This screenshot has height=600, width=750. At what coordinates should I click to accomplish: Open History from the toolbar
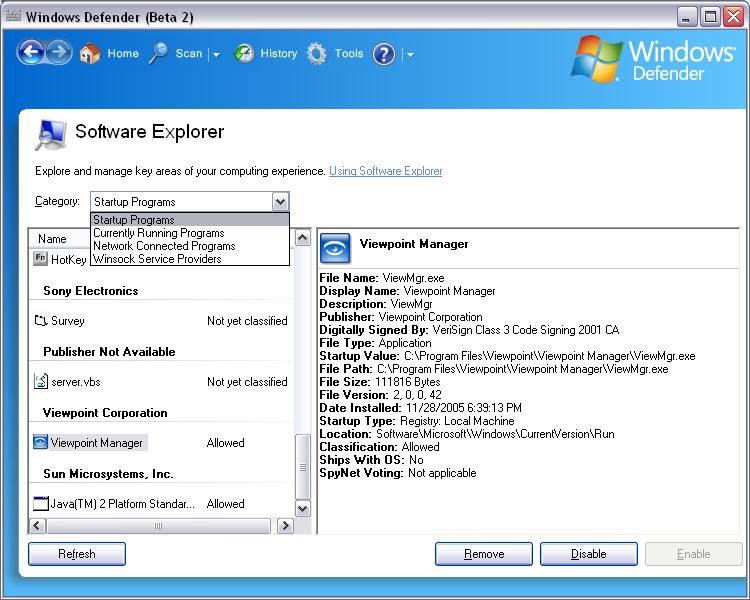(x=278, y=53)
